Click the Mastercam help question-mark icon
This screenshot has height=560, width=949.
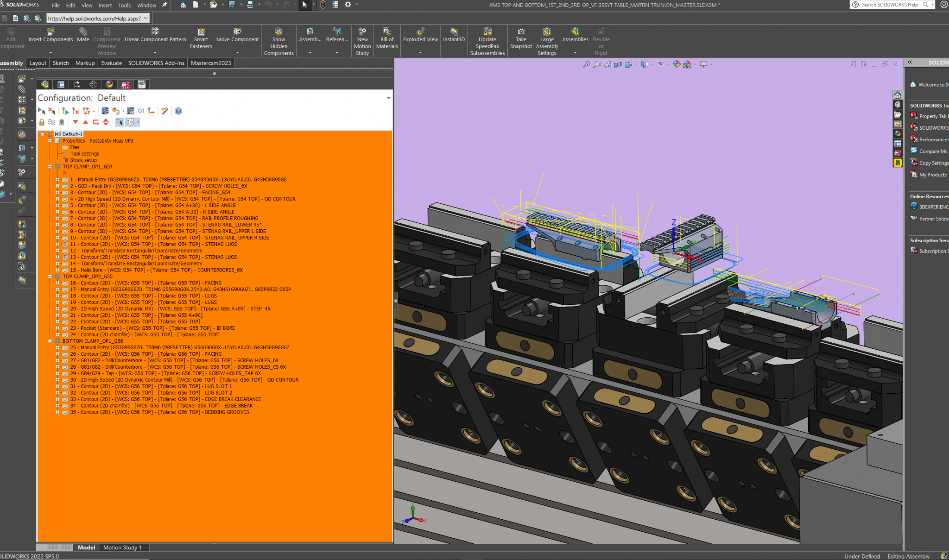point(178,111)
